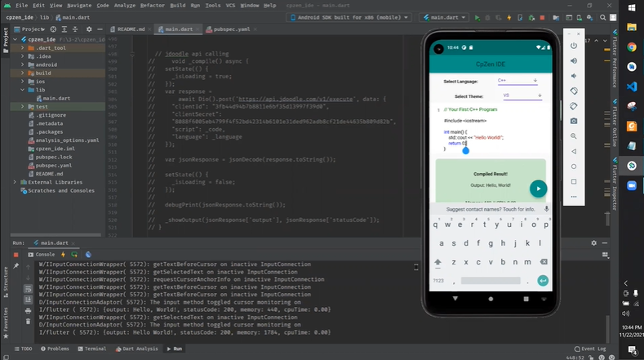Screen dimensions: 644x360
Task: Take emulator screenshot with camera icon
Action: 574,122
